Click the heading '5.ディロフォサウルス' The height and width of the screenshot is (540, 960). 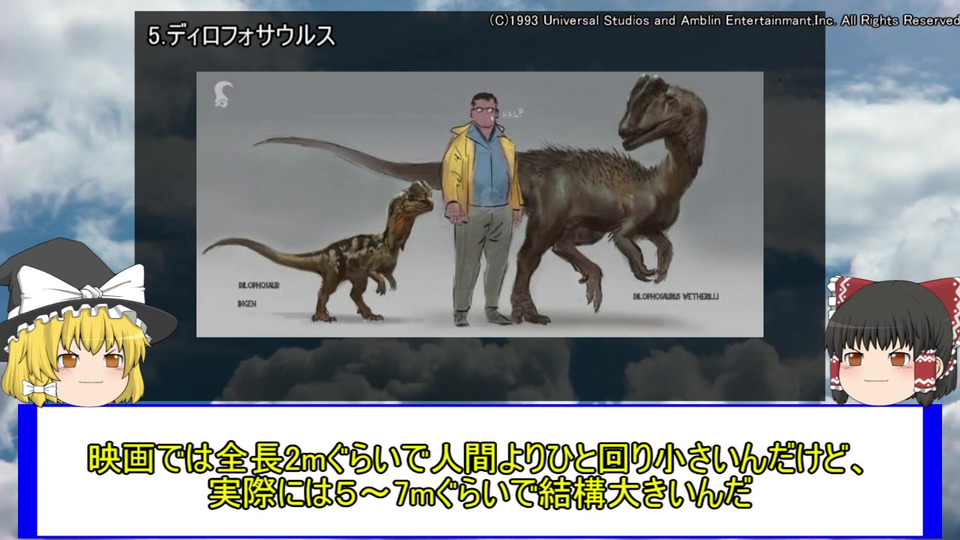(x=241, y=36)
